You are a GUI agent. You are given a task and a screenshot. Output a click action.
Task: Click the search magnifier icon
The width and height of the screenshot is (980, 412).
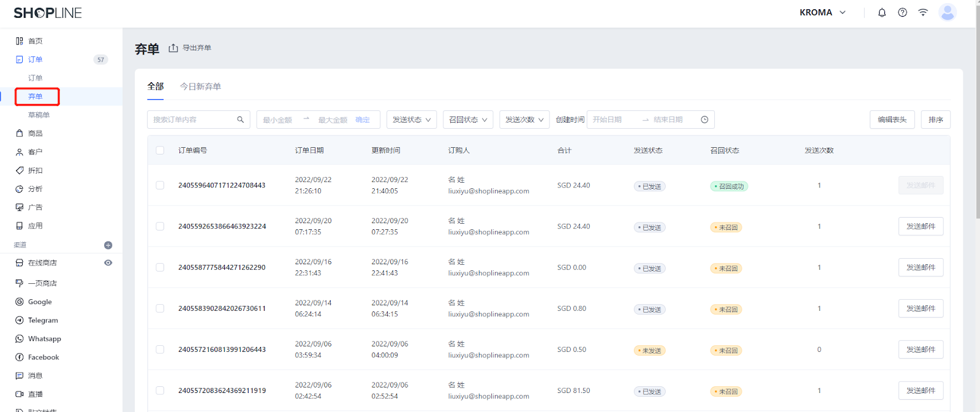coord(241,120)
